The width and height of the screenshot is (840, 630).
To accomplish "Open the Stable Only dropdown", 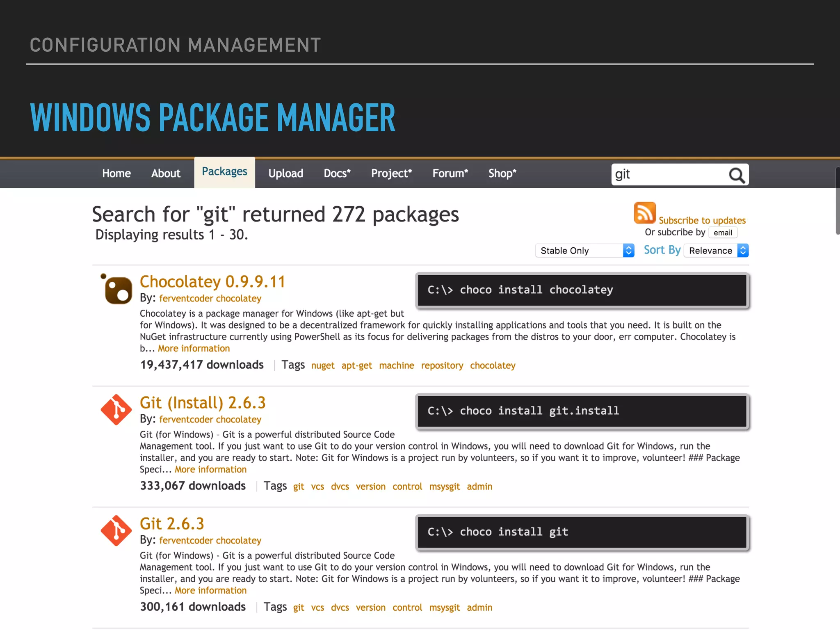I will [x=584, y=251].
